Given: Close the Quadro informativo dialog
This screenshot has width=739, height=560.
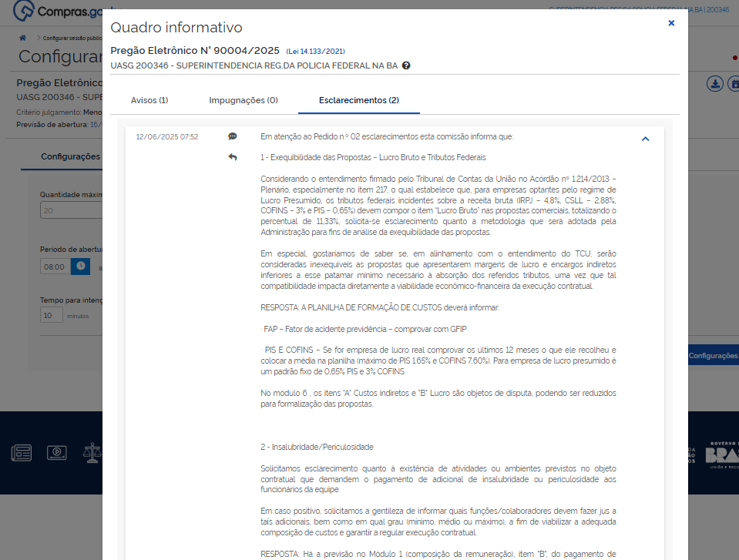Looking at the screenshot, I should [x=671, y=23].
